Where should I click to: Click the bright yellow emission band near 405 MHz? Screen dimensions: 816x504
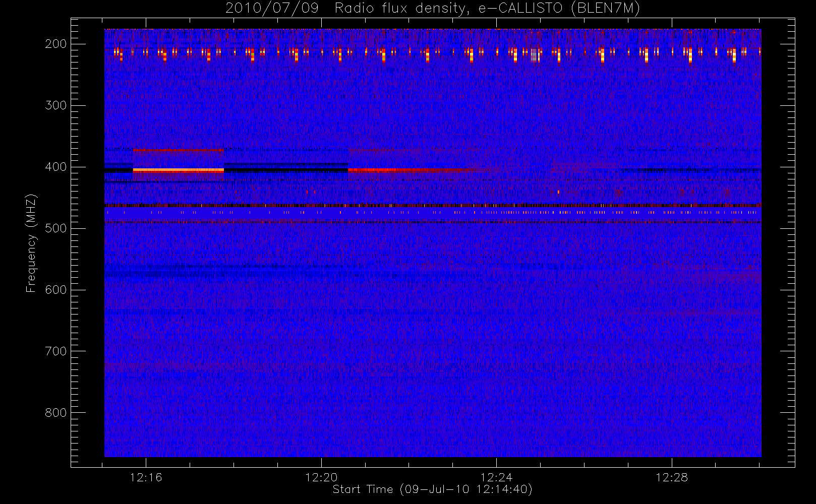[178, 170]
